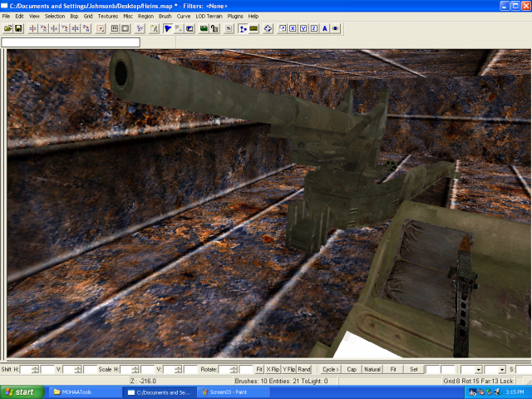Toggle the X axis lock icon

(x=293, y=28)
